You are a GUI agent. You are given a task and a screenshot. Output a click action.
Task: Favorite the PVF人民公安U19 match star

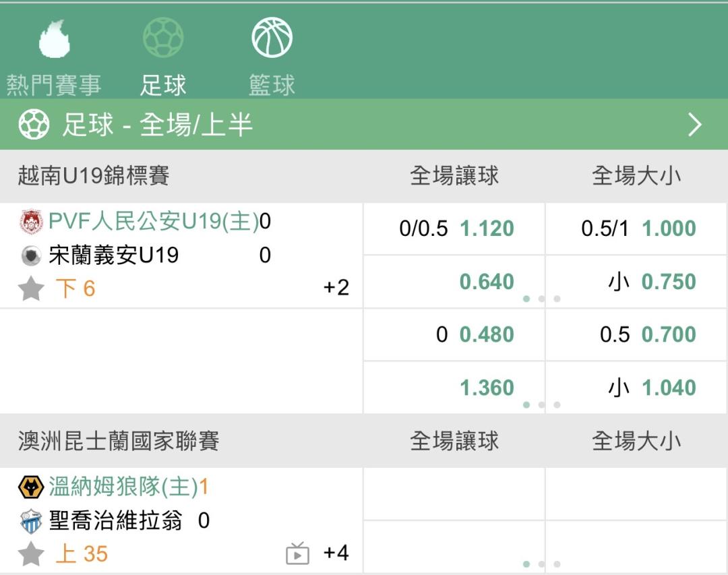click(31, 289)
